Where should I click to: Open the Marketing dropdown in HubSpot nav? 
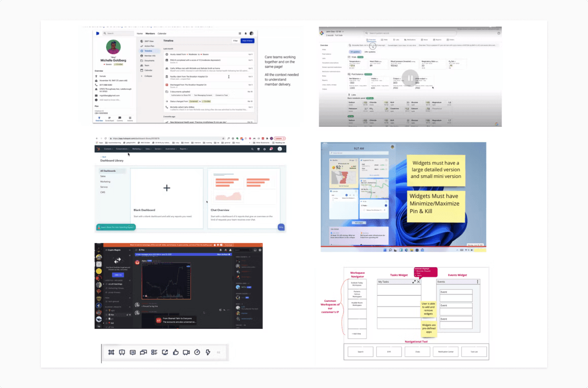pyautogui.click(x=137, y=149)
